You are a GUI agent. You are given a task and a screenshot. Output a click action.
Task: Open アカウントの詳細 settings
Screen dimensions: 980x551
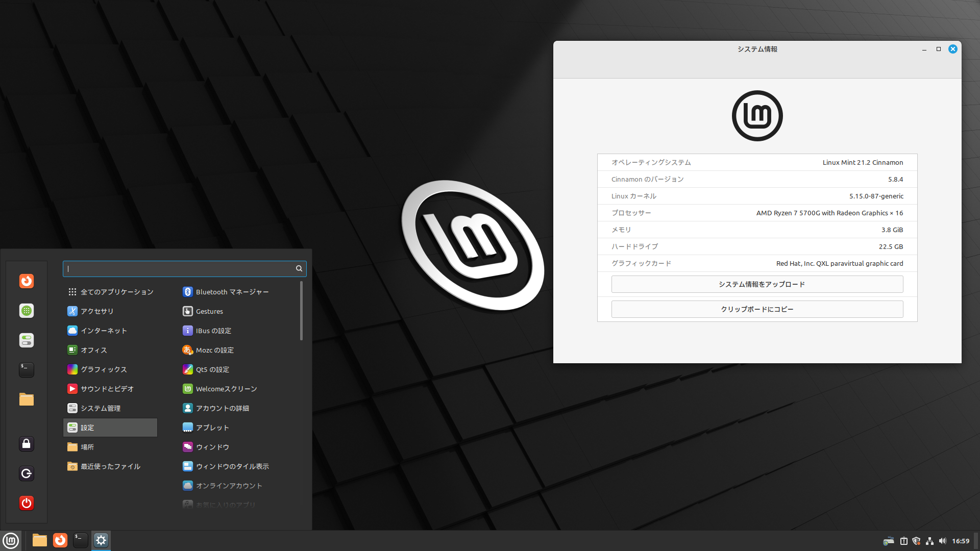coord(222,408)
